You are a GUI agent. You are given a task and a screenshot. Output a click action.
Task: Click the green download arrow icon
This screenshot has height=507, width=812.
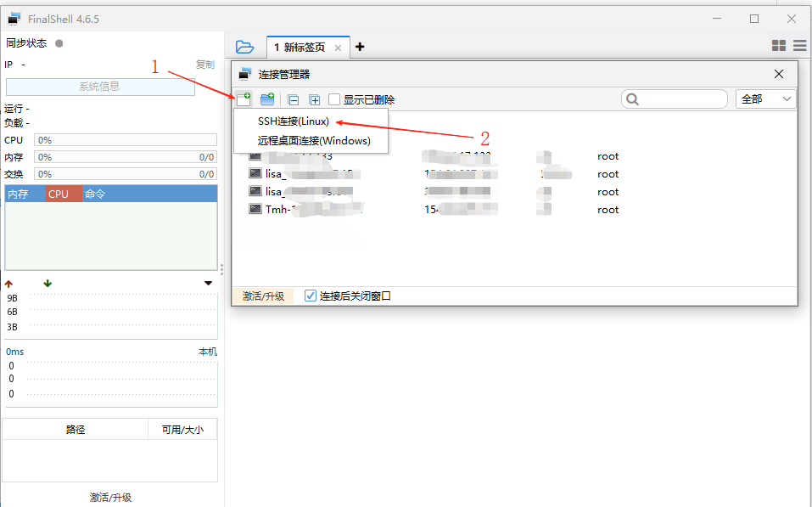click(x=48, y=284)
